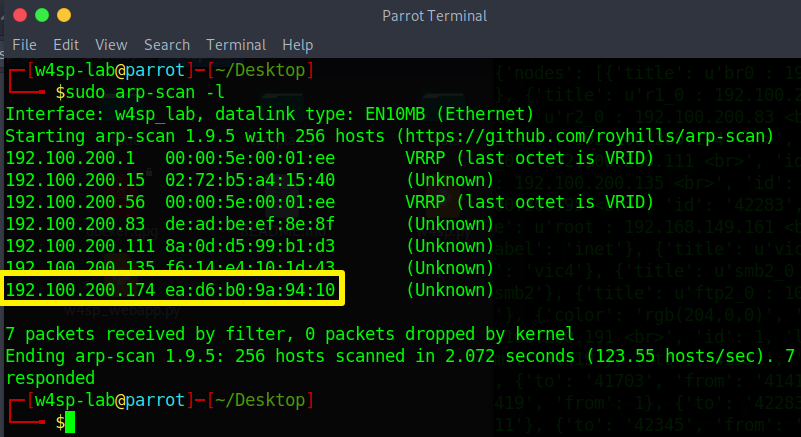This screenshot has width=801, height=437.
Task: Open the Search menu
Action: tap(167, 45)
